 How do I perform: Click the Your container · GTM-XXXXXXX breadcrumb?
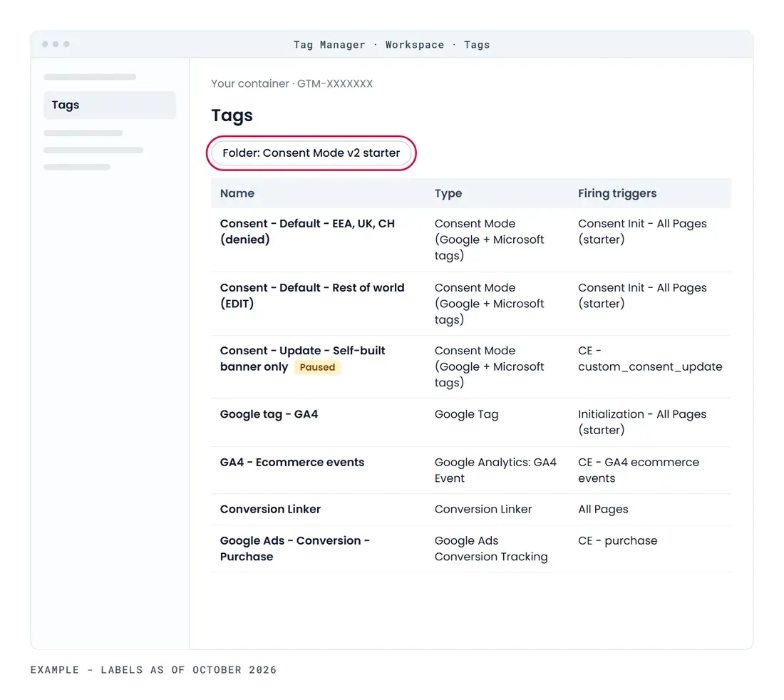(x=292, y=83)
